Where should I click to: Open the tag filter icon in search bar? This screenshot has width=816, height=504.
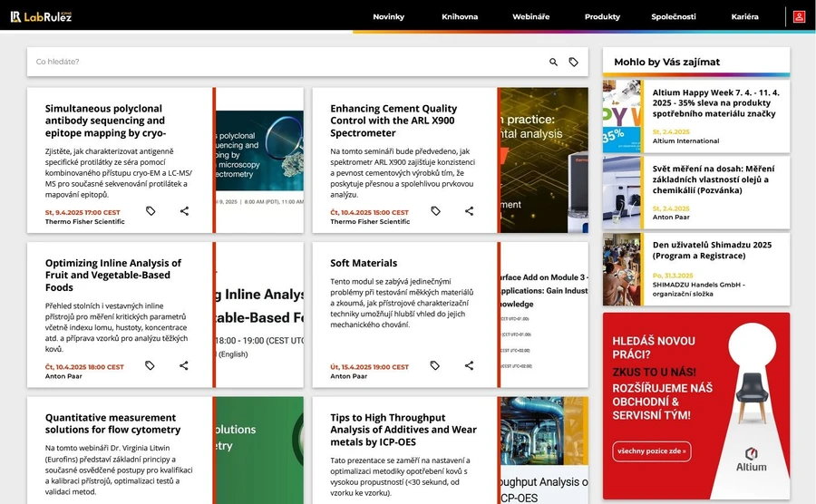click(x=573, y=62)
